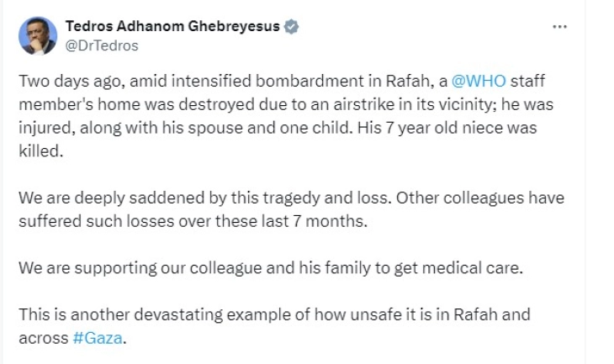The width and height of the screenshot is (614, 364).
Task: Open the Tedros Adhanom Ghebreyesus display name link
Action: coord(172,27)
